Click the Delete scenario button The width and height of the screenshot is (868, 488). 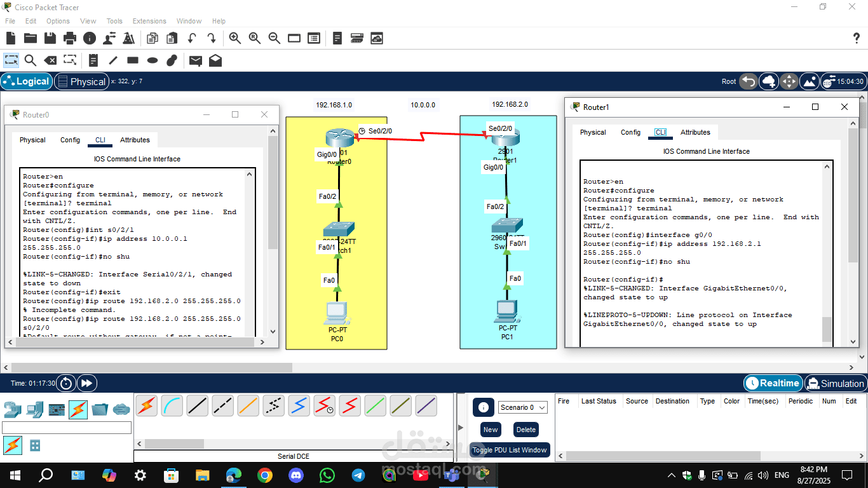pos(526,430)
